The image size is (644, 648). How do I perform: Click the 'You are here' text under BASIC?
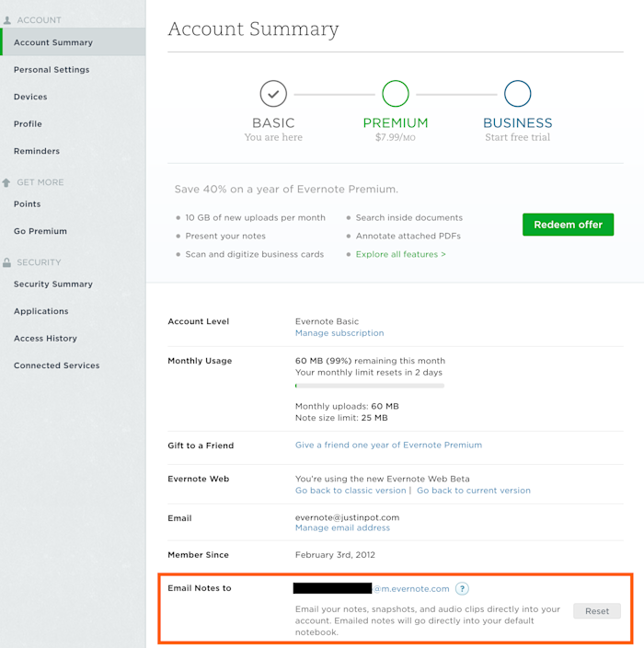(x=273, y=137)
